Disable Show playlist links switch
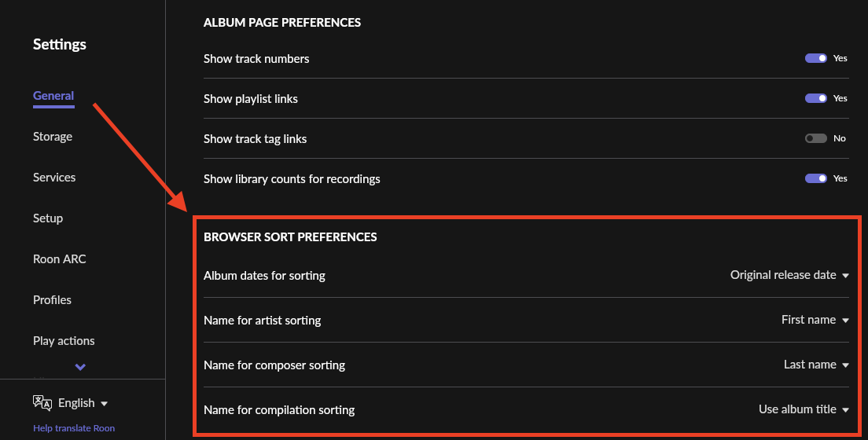This screenshot has width=868, height=440. 815,98
